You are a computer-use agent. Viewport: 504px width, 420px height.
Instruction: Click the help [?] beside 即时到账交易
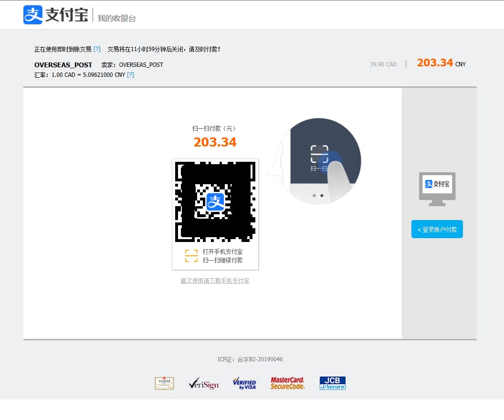(x=97, y=49)
